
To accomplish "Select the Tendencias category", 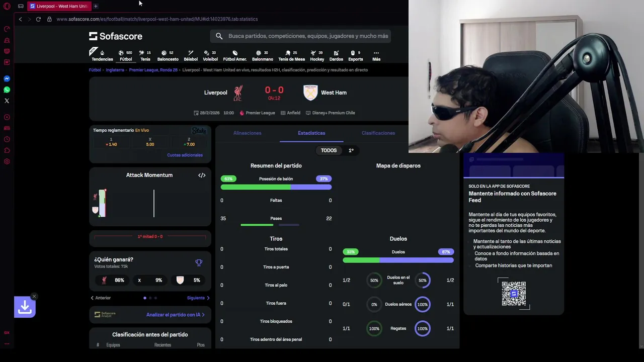I will coord(102,56).
